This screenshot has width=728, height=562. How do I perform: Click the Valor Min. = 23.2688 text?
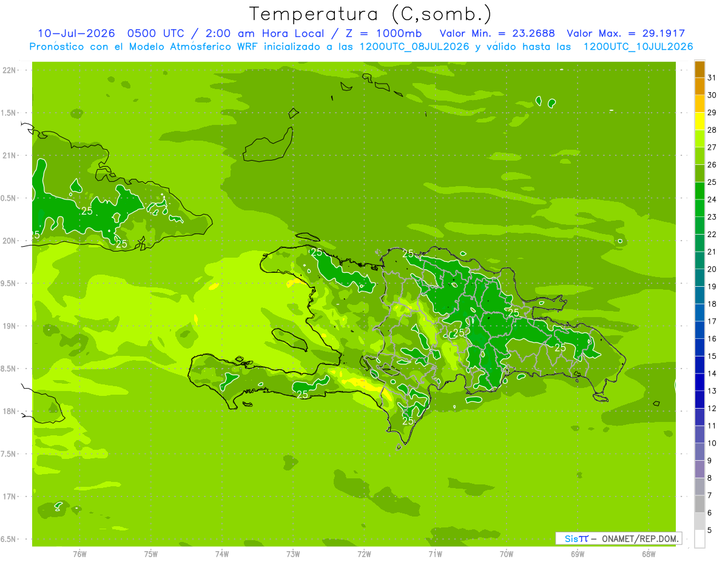(x=497, y=33)
